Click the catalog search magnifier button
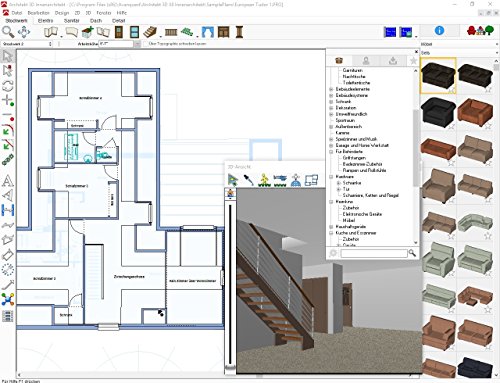Screen dimensions: 500x383 pyautogui.click(x=412, y=253)
